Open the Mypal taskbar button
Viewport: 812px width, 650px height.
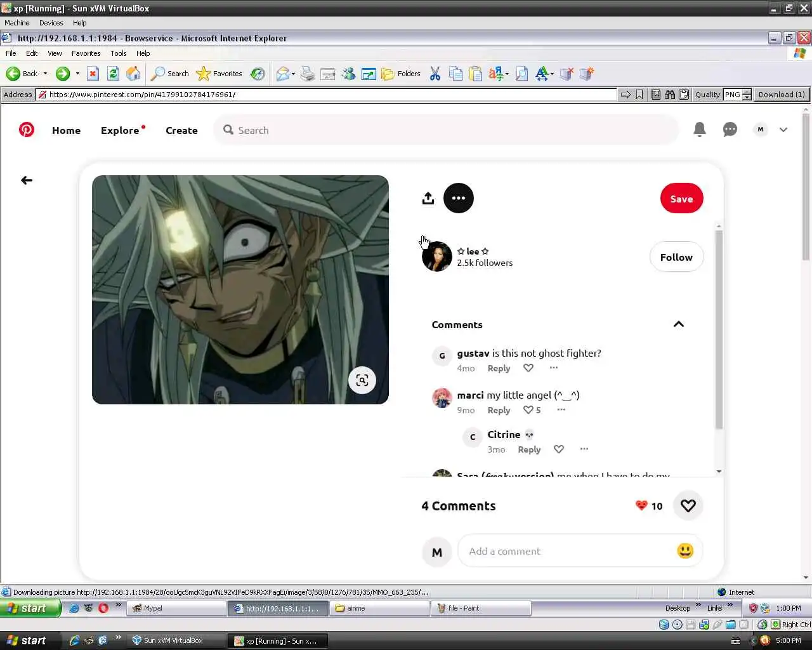click(x=176, y=608)
